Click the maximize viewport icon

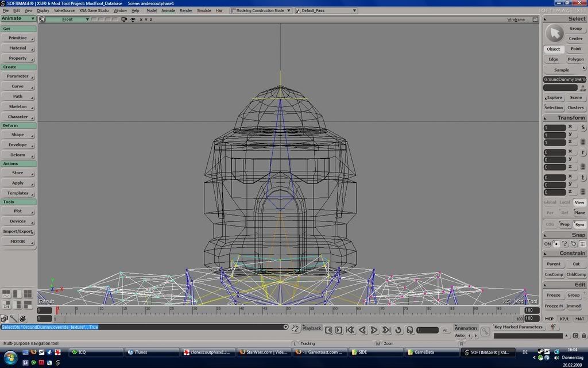click(x=535, y=20)
